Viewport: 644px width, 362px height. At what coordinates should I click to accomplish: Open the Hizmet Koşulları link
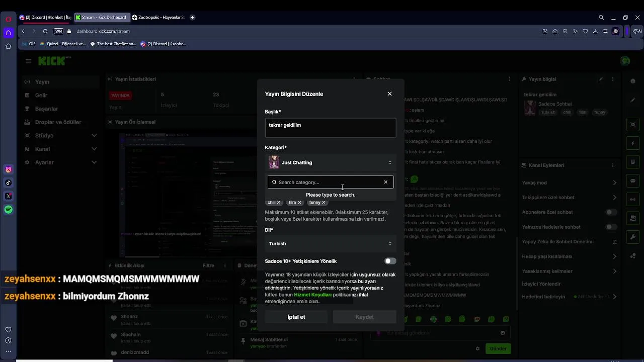(x=312, y=295)
